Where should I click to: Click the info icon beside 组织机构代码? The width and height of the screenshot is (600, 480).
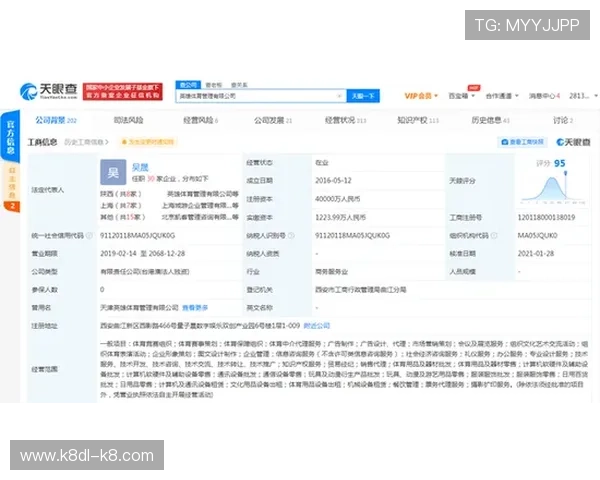(494, 235)
